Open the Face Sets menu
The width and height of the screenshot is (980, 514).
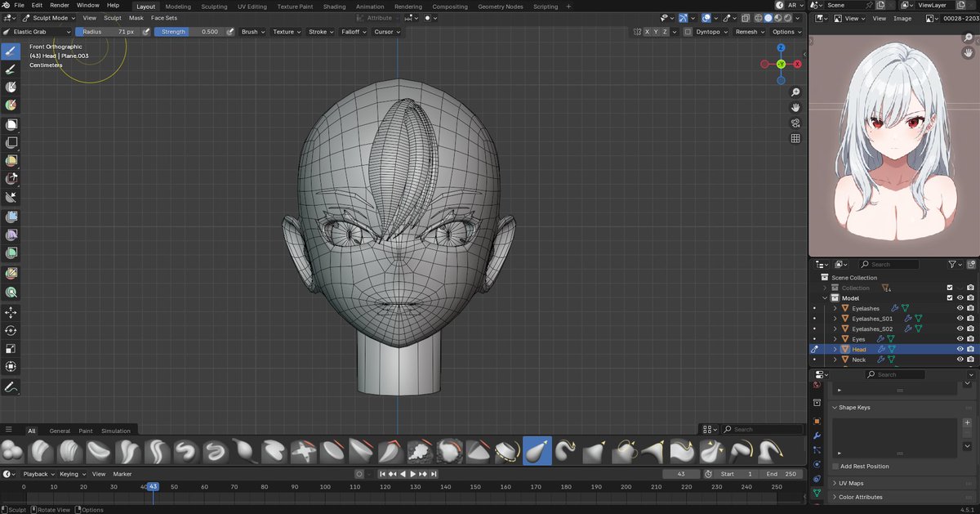[164, 18]
